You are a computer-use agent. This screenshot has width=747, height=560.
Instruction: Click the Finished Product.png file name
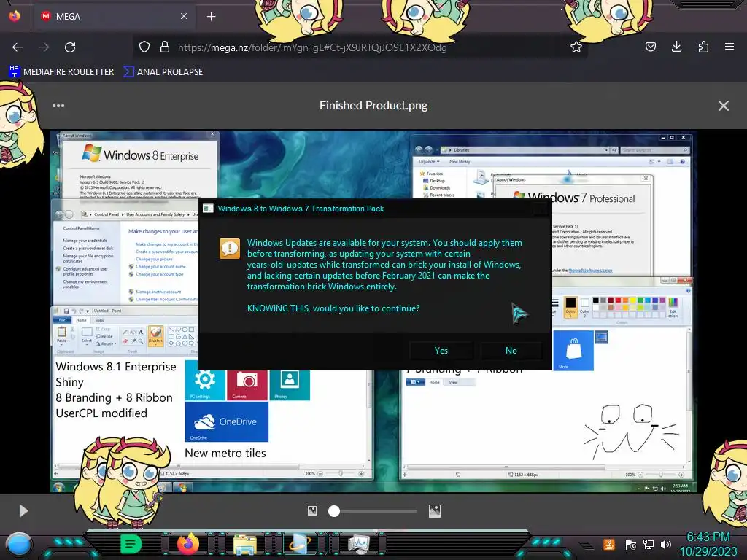pyautogui.click(x=373, y=105)
